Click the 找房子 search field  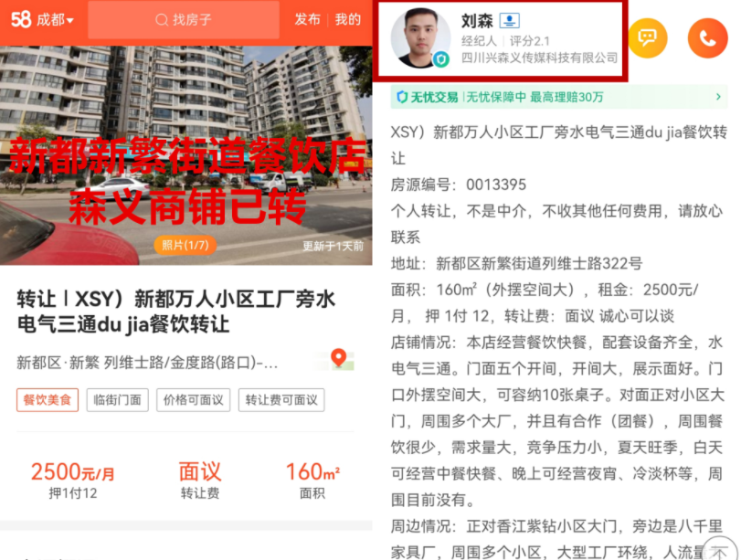click(184, 20)
